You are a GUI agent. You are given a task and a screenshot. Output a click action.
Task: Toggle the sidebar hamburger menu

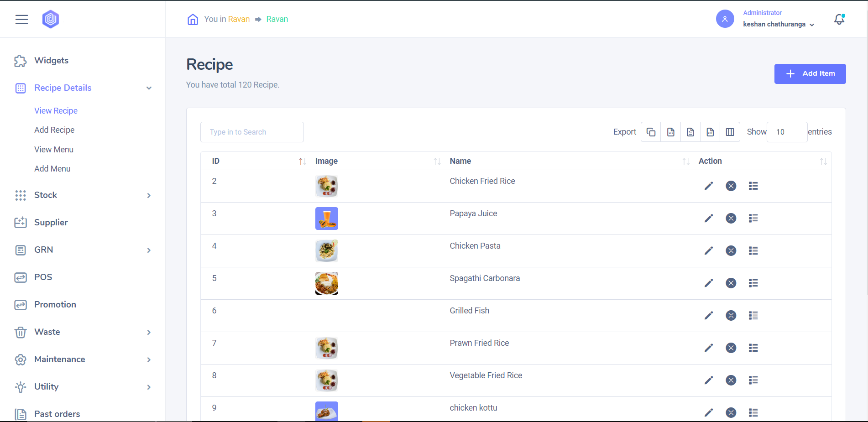[21, 19]
